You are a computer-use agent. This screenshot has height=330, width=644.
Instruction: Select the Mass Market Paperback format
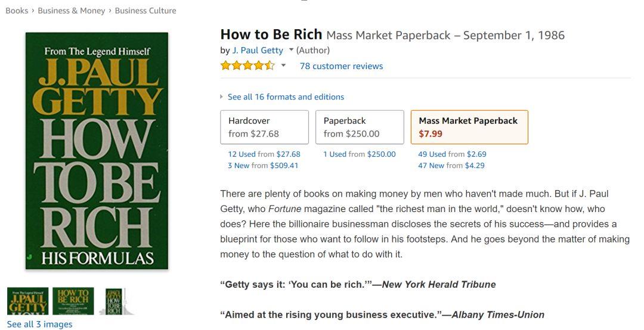469,127
